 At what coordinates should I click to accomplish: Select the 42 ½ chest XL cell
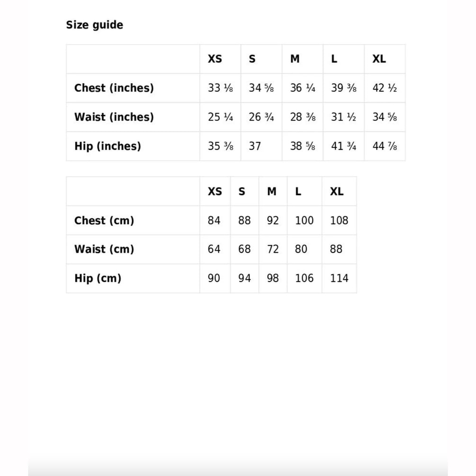point(385,88)
